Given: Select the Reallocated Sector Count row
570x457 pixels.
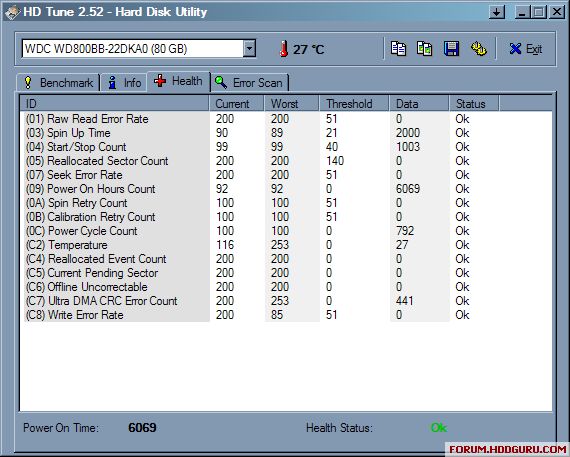Looking at the screenshot, I should (247, 161).
